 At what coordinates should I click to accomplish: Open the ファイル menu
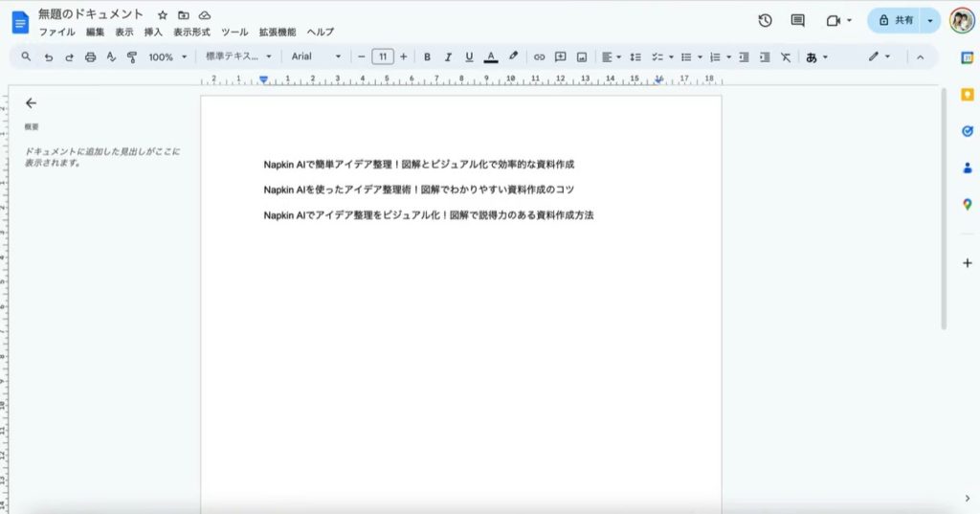click(56, 32)
